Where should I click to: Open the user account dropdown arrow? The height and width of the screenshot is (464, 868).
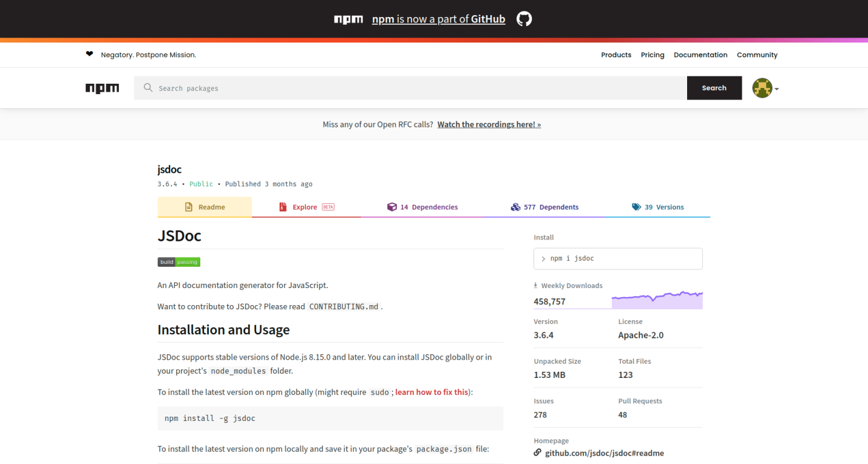[776, 89]
